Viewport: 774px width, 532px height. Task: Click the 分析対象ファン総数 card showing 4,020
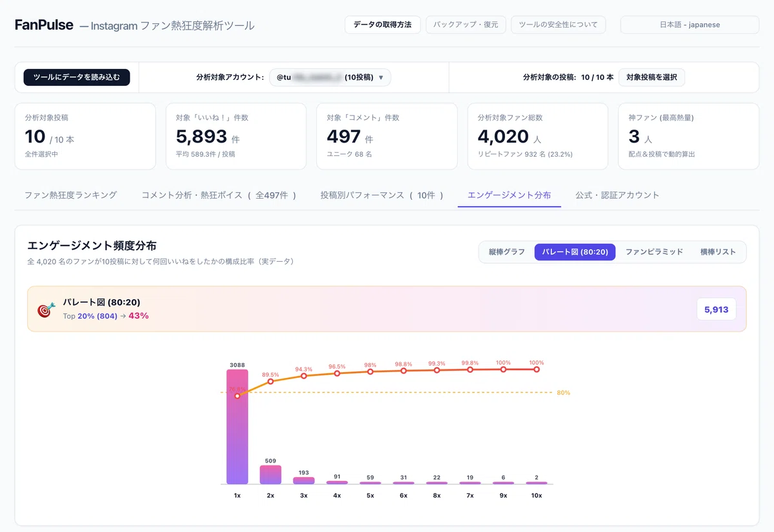(538, 136)
